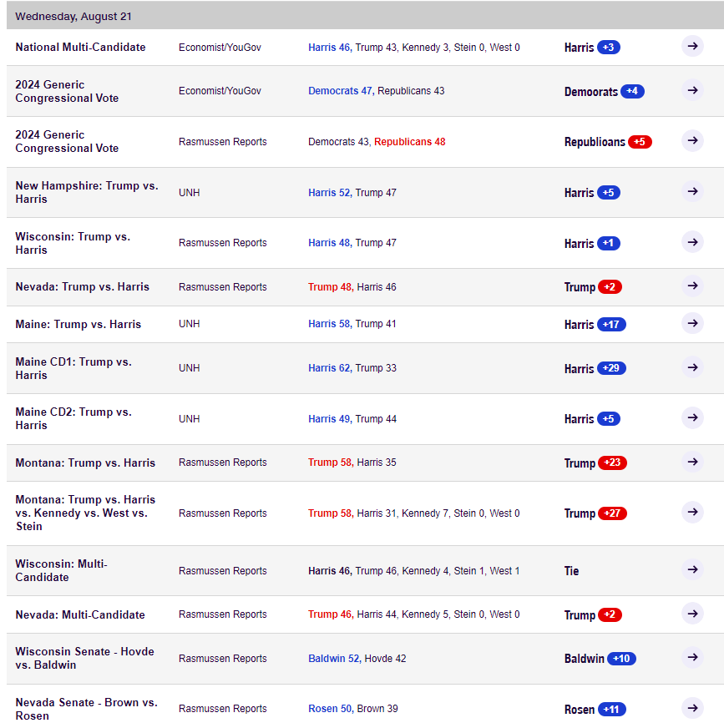Click result 'Harris 62, Trump 33'
Image resolution: width=724 pixels, height=728 pixels.
[352, 367]
